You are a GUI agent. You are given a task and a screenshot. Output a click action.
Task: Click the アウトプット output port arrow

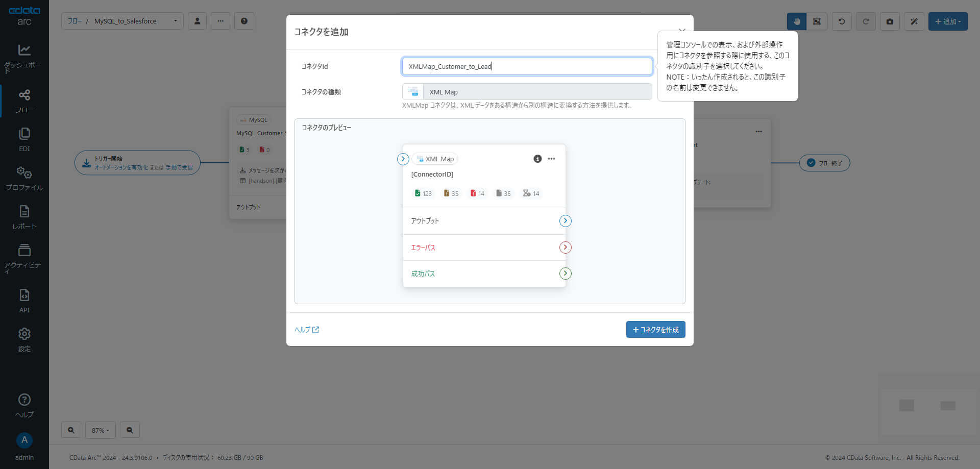[x=565, y=221]
